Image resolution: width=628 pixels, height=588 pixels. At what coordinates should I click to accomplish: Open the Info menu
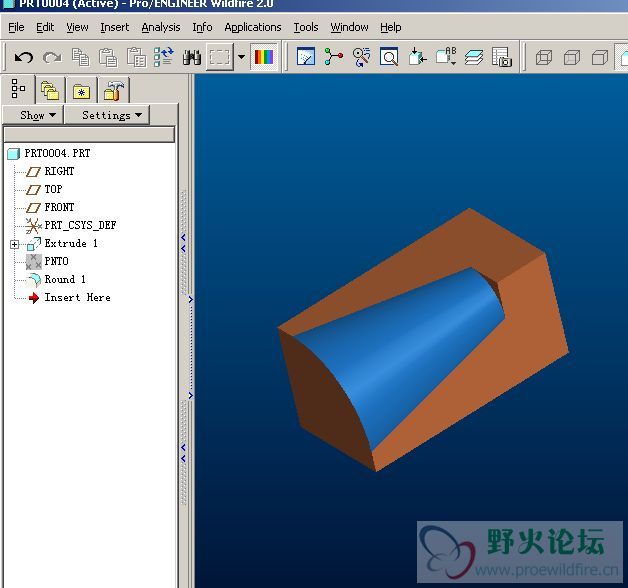point(202,27)
